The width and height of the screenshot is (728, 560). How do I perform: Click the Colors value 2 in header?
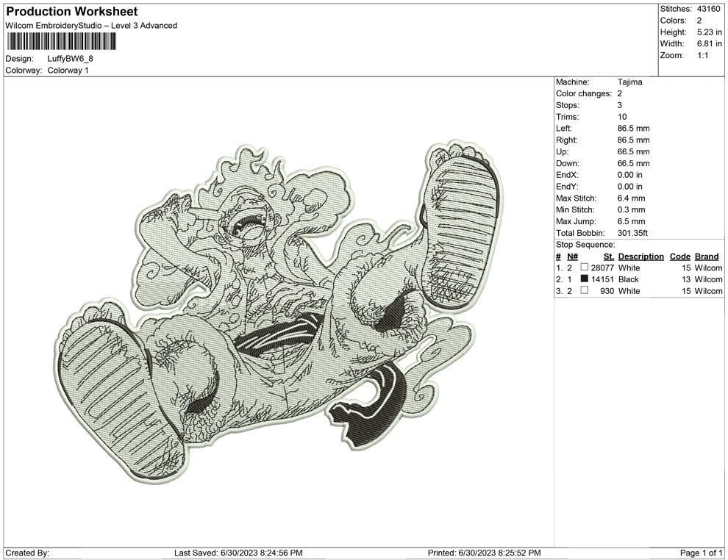(699, 21)
